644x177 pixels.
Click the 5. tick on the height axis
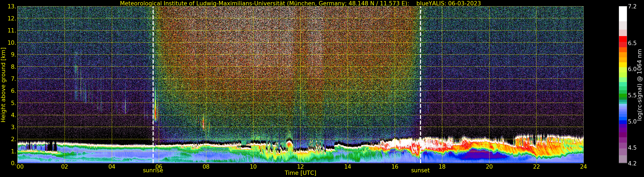pyautogui.click(x=14, y=103)
